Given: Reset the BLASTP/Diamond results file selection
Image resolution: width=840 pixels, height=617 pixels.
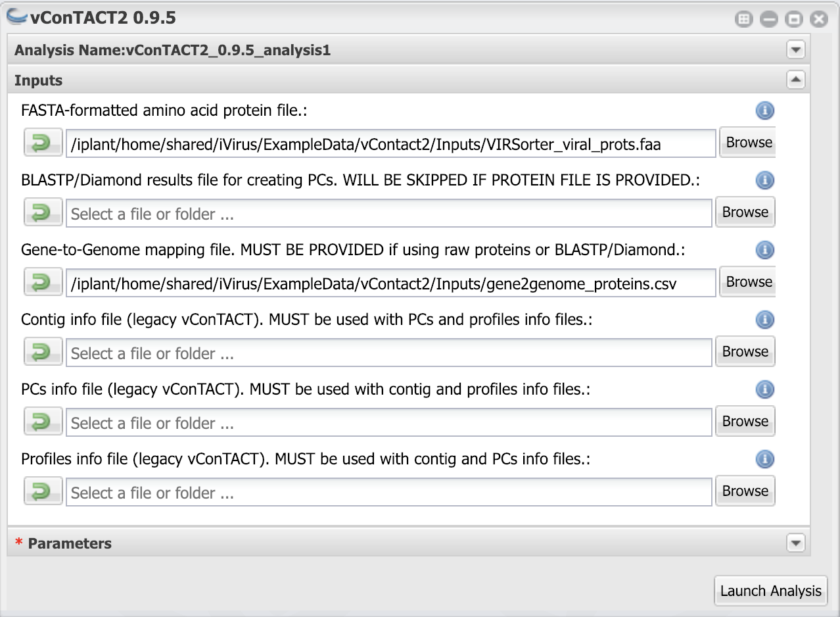Looking at the screenshot, I should click(42, 212).
